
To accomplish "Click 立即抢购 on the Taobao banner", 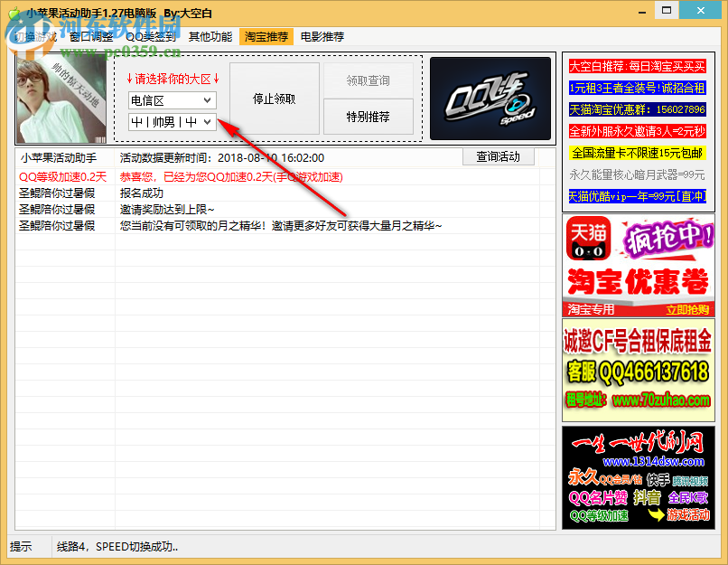I will pos(687,310).
